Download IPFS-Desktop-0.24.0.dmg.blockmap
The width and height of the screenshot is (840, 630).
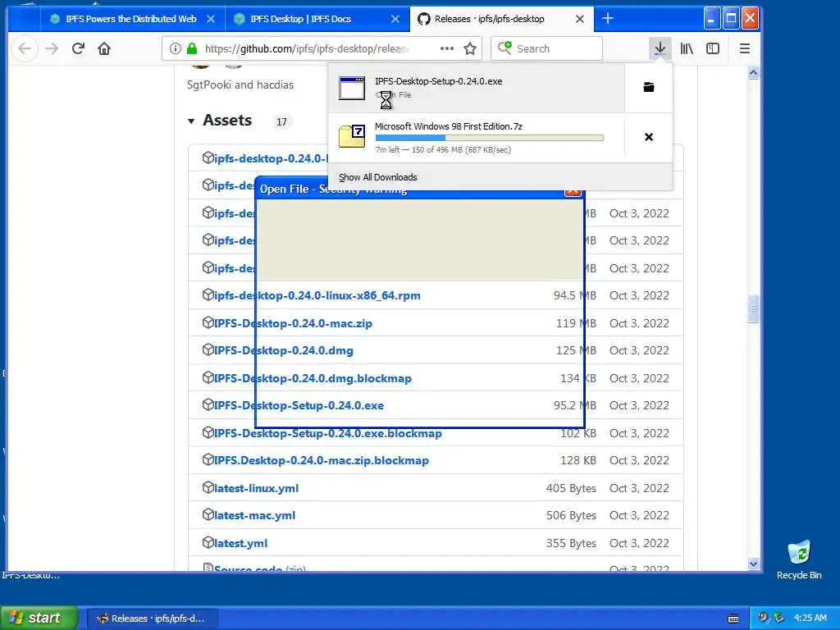click(313, 378)
